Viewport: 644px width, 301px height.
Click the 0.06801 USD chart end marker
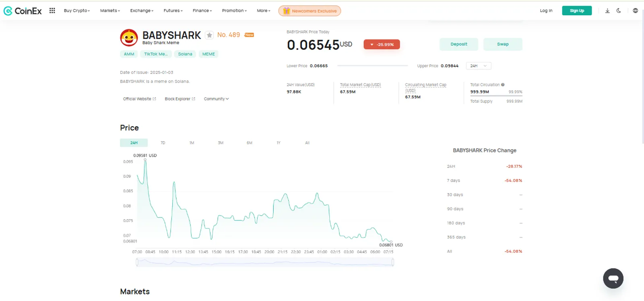click(x=391, y=242)
